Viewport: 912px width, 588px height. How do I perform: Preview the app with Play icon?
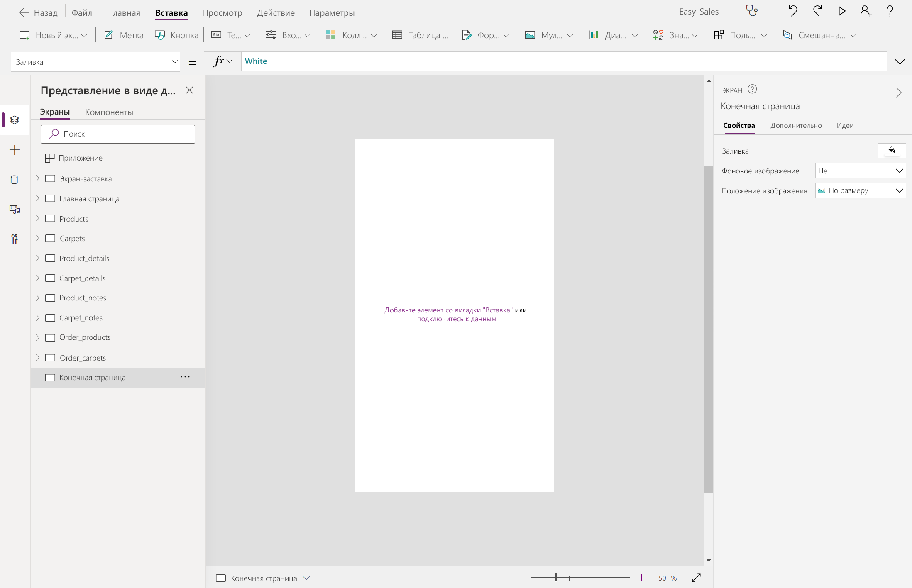pyautogui.click(x=842, y=11)
